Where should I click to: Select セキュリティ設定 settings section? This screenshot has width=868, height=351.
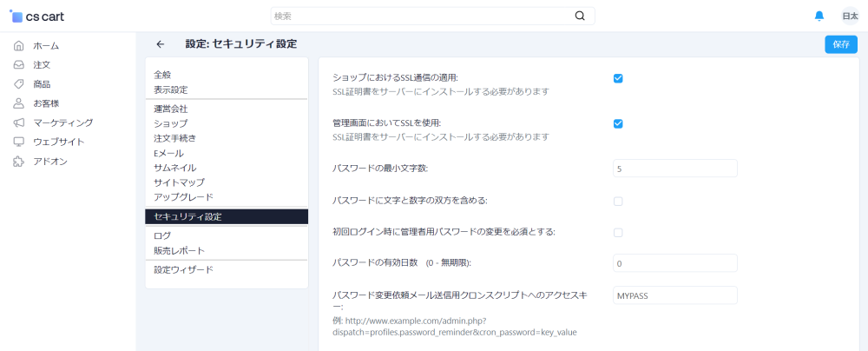click(x=227, y=217)
